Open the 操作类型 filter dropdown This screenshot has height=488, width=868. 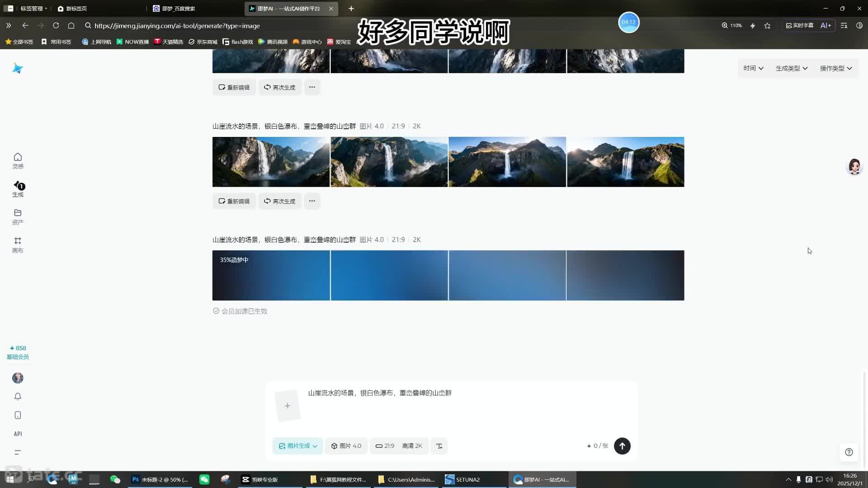pos(835,68)
